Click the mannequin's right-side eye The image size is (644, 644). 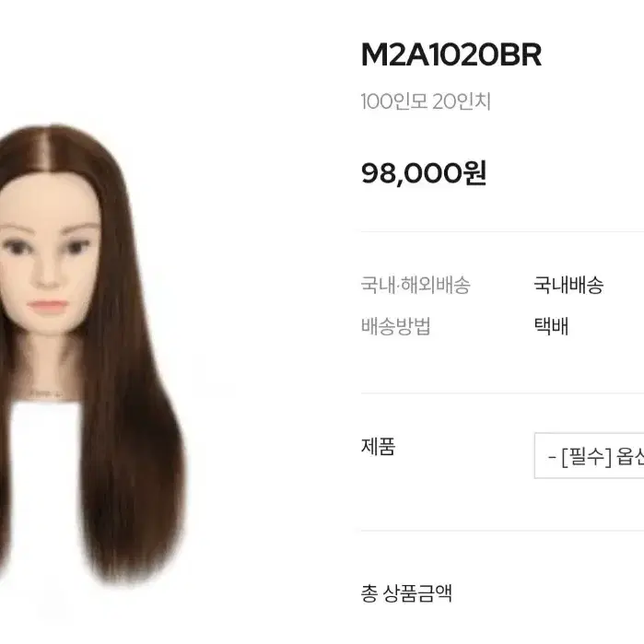pos(76,248)
